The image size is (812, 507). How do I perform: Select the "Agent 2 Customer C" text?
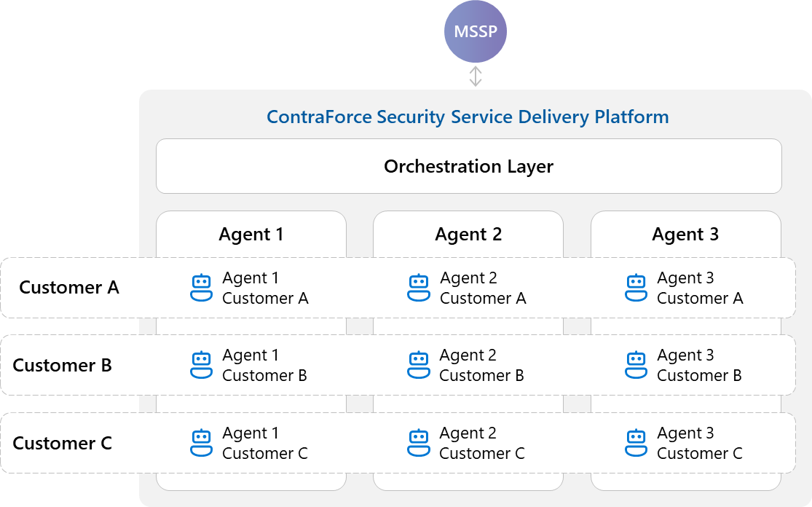482,443
